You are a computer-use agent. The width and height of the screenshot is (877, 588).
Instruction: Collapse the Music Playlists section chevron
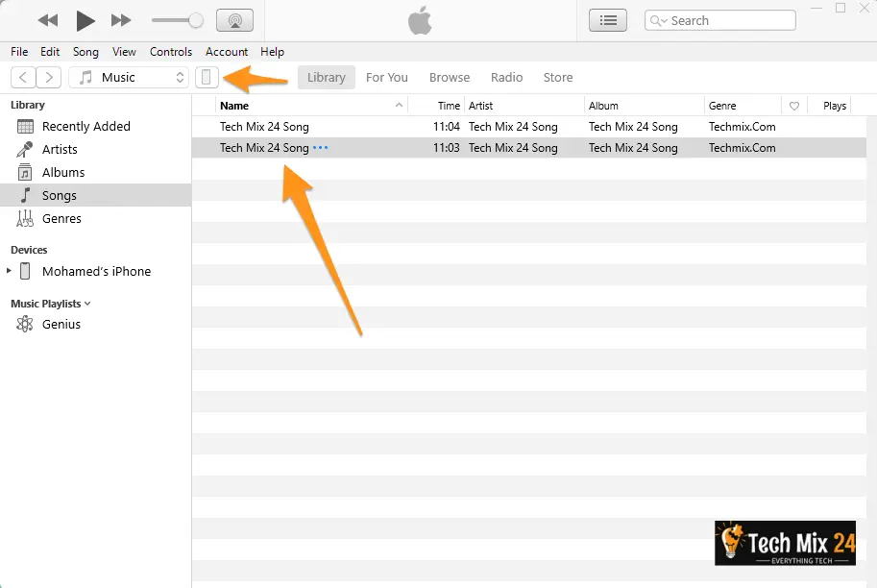(x=87, y=304)
